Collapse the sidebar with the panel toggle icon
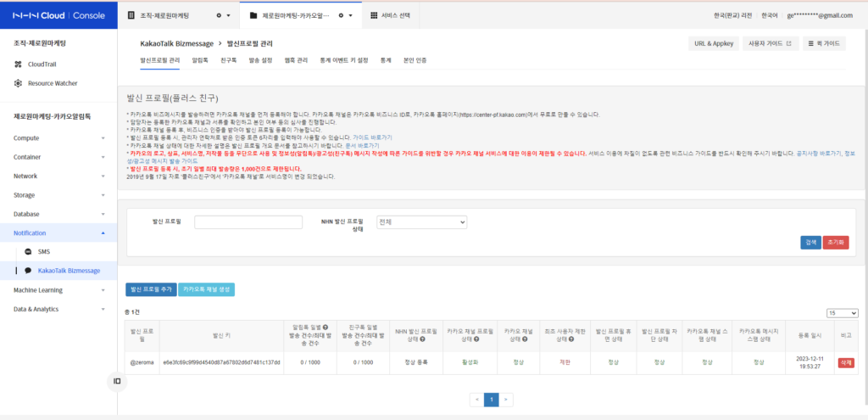 coord(117,381)
